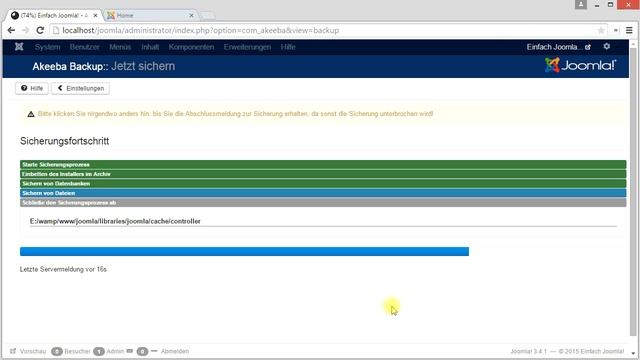
Task: Click the Admin counter badge
Action: (99, 351)
